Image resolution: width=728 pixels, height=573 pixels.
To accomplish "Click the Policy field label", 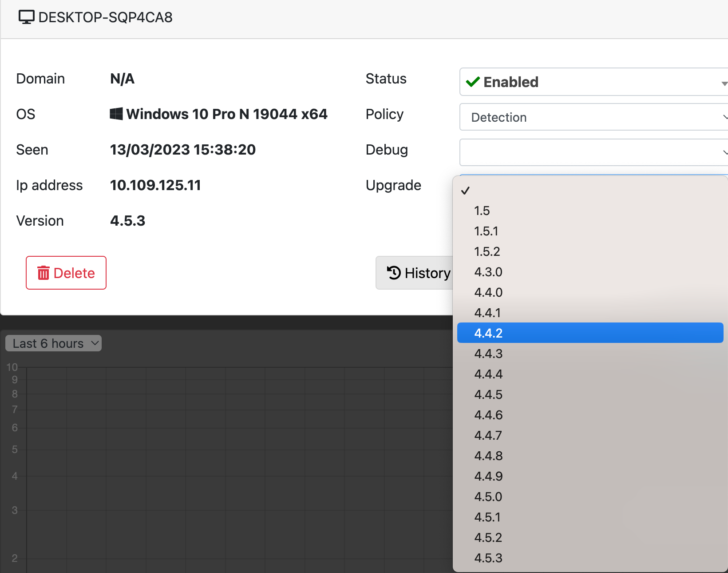I will pyautogui.click(x=384, y=114).
